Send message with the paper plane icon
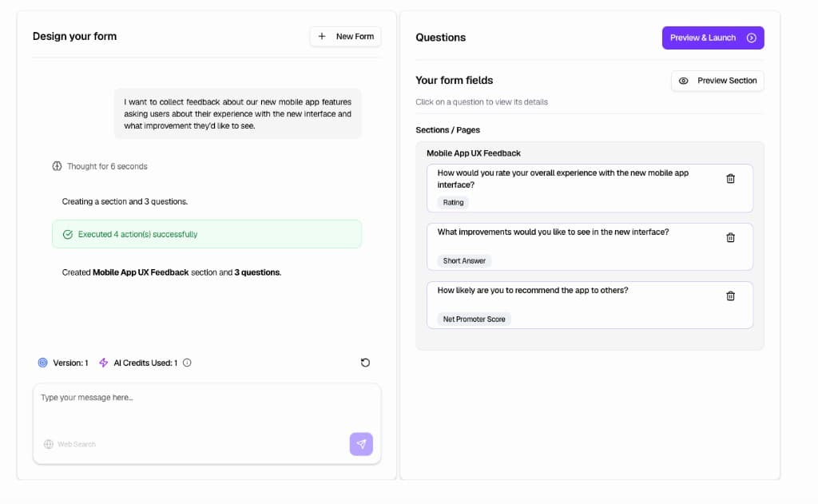 pos(361,443)
